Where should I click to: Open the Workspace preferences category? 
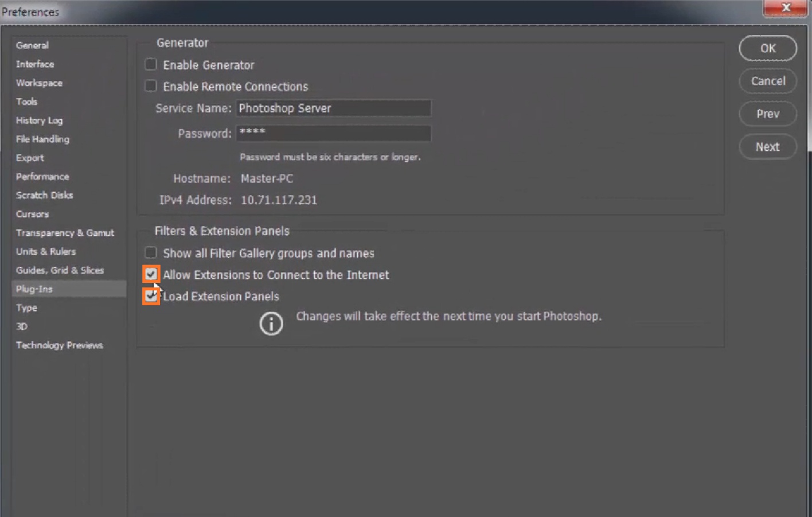pos(39,83)
